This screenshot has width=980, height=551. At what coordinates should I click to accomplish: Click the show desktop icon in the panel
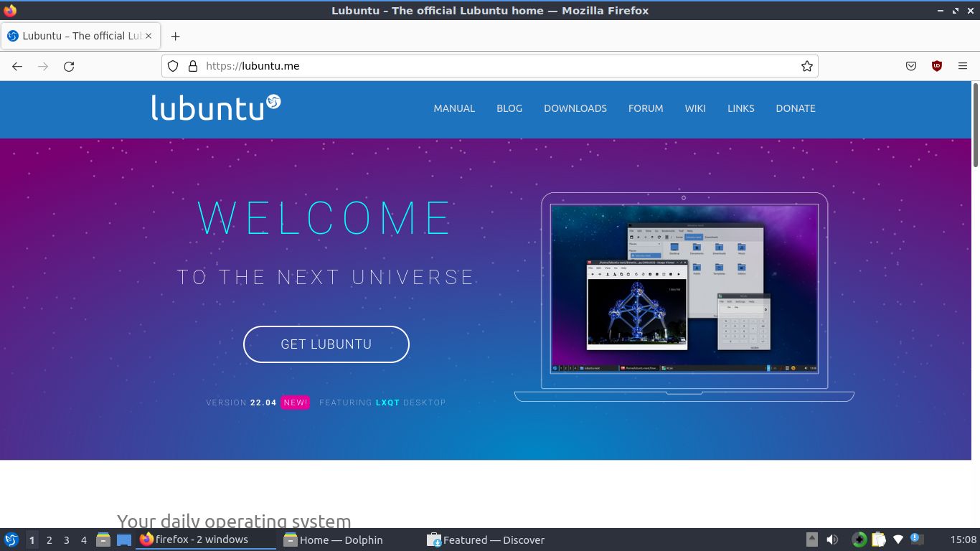124,540
